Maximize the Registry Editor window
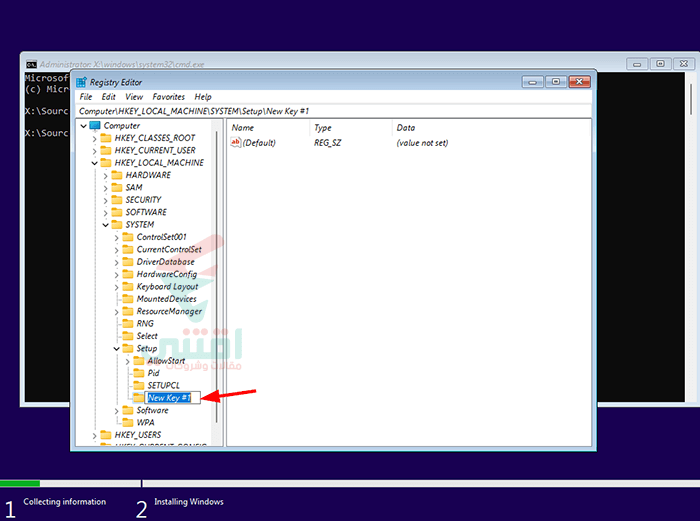Image resolution: width=700 pixels, height=521 pixels. tap(556, 82)
